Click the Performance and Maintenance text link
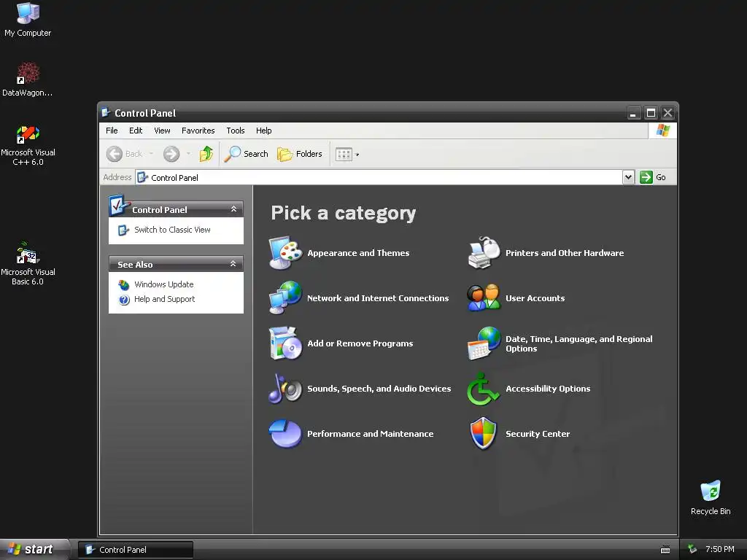This screenshot has width=747, height=560. pos(370,434)
